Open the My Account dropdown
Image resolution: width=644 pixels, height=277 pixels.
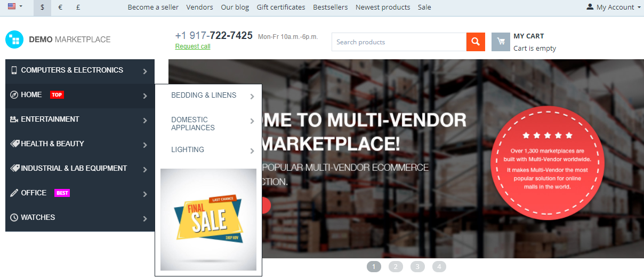[614, 7]
